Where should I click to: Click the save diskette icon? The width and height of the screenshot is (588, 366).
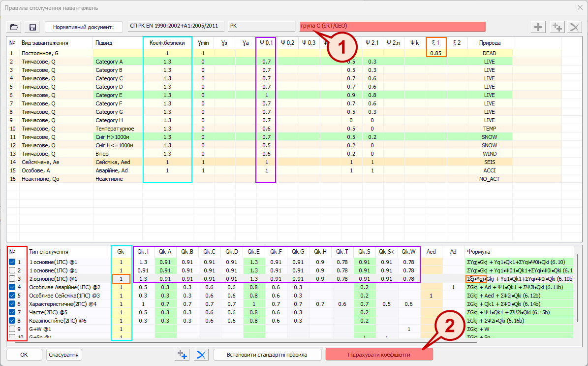[x=33, y=27]
